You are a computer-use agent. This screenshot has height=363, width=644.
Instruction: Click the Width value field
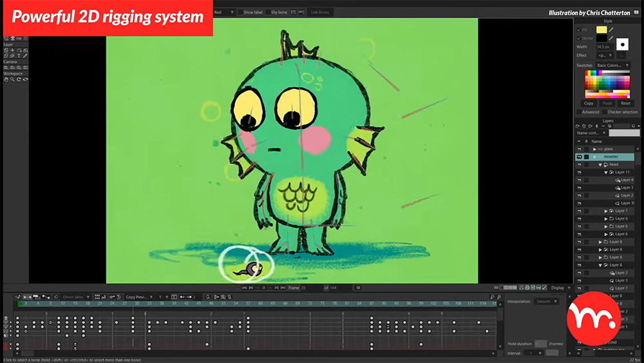click(605, 47)
